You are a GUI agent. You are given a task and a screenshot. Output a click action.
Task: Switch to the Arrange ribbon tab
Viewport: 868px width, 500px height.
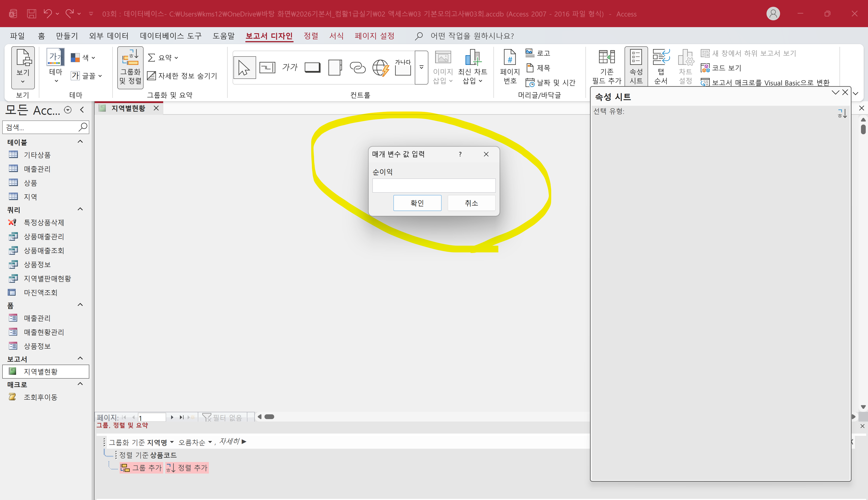point(311,36)
